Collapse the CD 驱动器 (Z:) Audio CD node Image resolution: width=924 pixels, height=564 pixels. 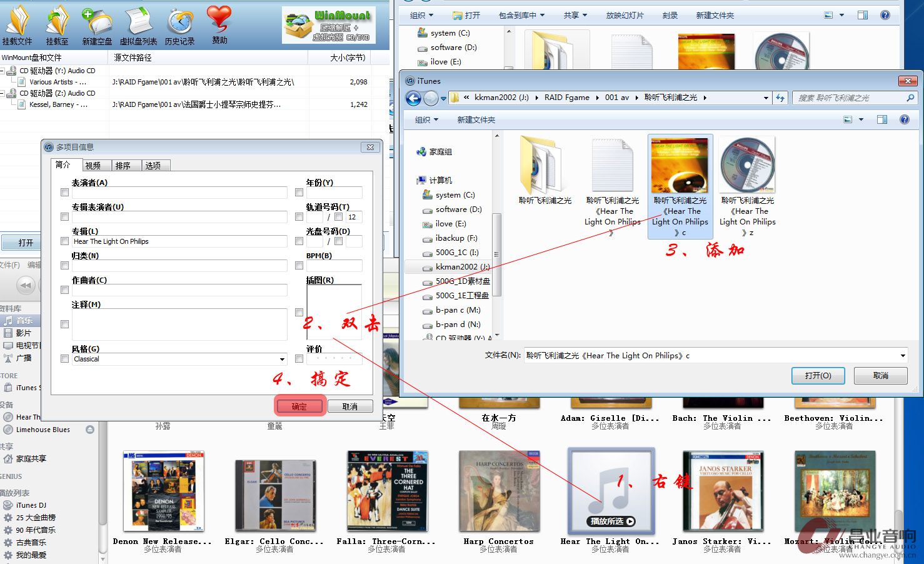tap(3, 94)
